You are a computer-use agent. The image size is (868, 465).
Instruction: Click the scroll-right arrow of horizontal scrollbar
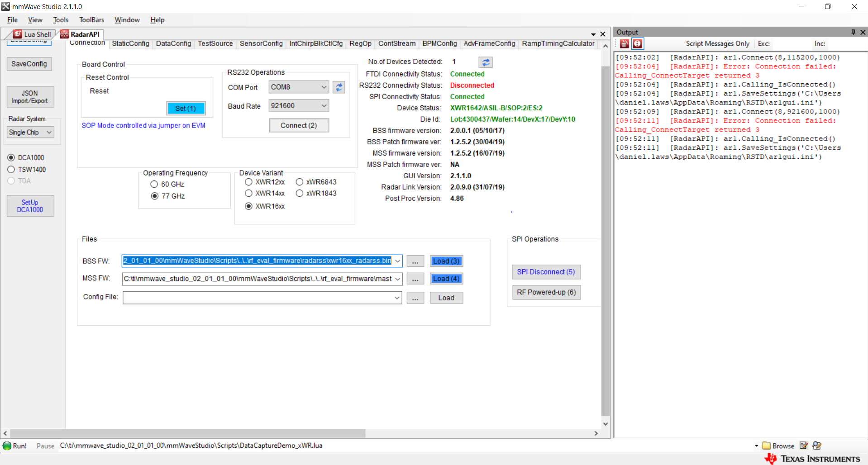pos(596,433)
